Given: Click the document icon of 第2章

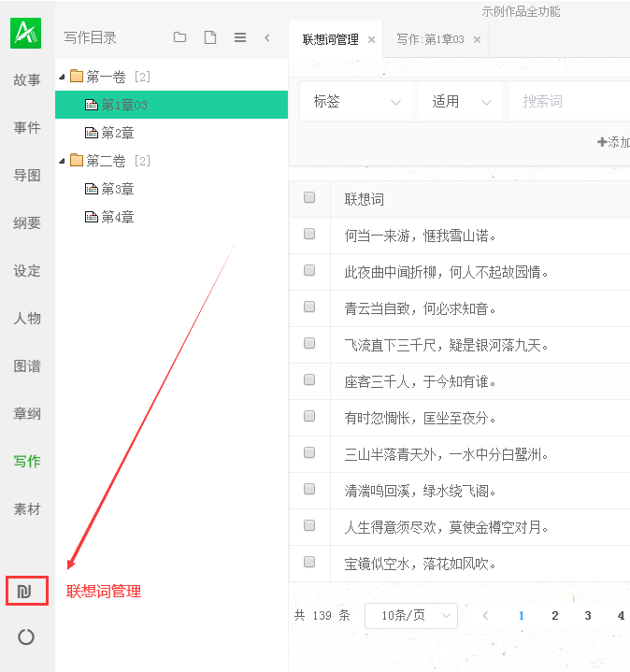Looking at the screenshot, I should (x=92, y=133).
